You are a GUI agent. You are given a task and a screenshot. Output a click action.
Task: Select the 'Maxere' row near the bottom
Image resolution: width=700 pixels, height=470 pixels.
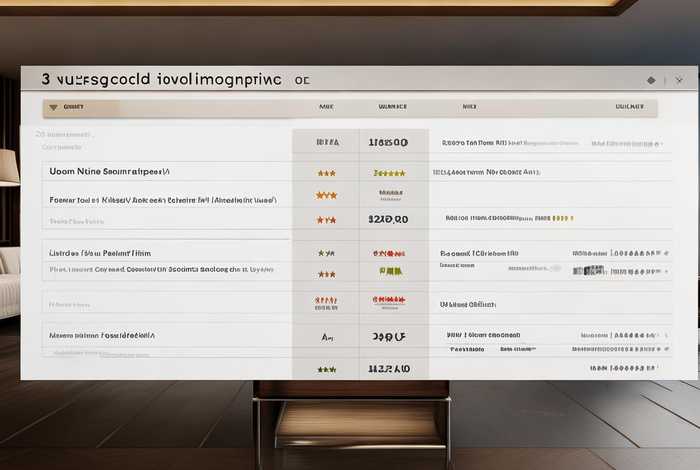(x=102, y=335)
